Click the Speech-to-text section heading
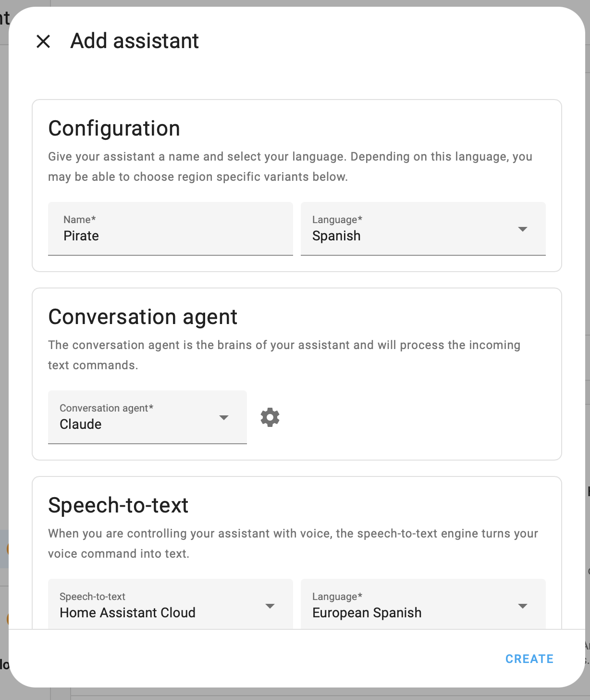The height and width of the screenshot is (700, 590). [118, 505]
